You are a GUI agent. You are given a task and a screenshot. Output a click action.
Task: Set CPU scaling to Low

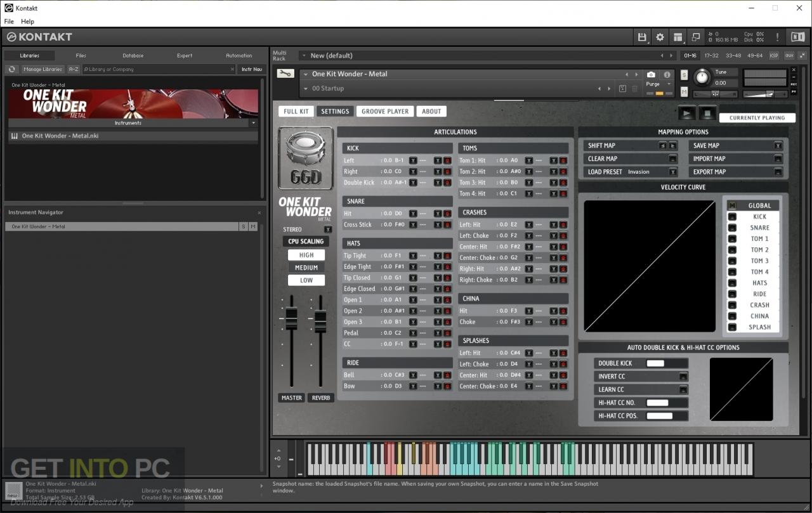tap(306, 280)
